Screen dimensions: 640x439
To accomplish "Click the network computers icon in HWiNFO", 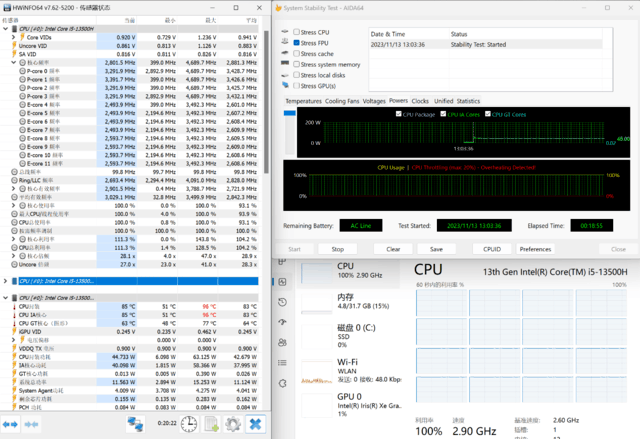I will [135, 425].
